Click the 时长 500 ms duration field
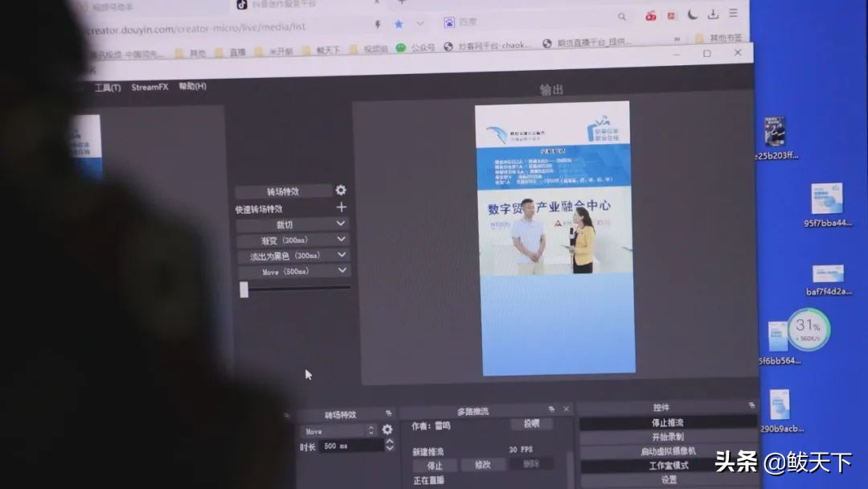Screen dimensions: 868x489 pos(351,446)
